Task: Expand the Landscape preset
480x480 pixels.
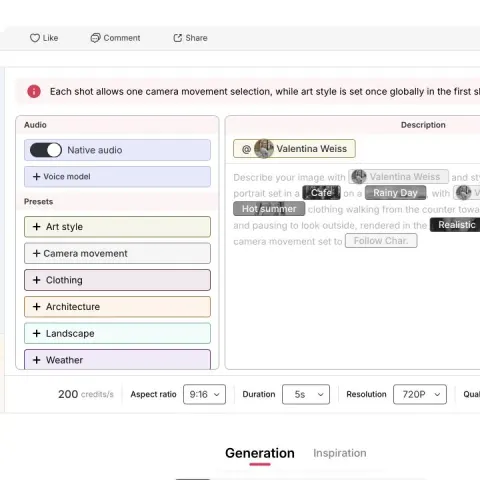Action: (117, 333)
